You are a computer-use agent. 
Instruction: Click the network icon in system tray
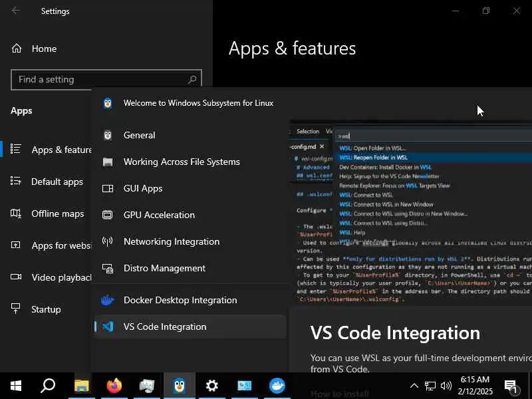430,386
